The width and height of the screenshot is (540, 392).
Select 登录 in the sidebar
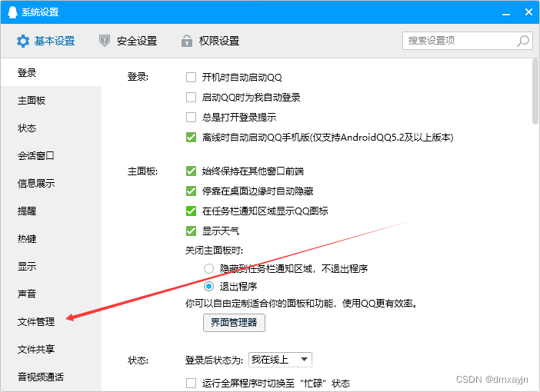coord(51,72)
